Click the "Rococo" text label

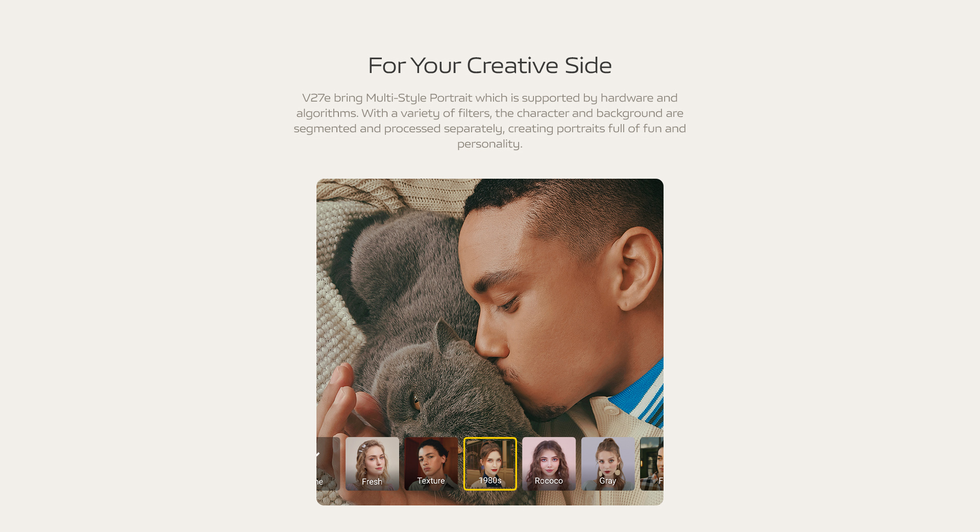[549, 480]
